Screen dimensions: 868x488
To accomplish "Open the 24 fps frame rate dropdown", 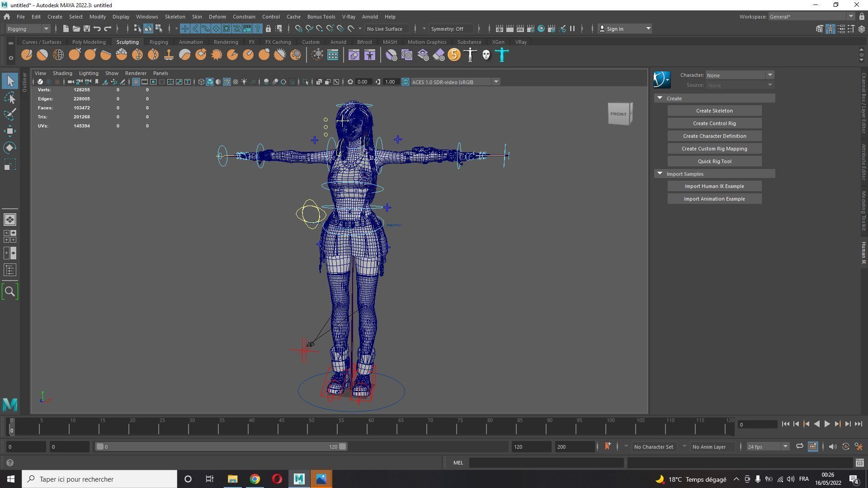I will pyautogui.click(x=767, y=446).
